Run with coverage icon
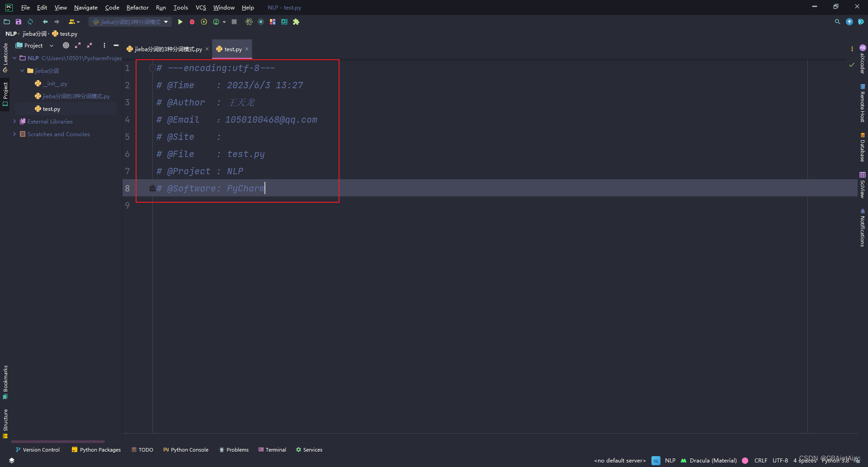868x467 pixels. tap(204, 22)
